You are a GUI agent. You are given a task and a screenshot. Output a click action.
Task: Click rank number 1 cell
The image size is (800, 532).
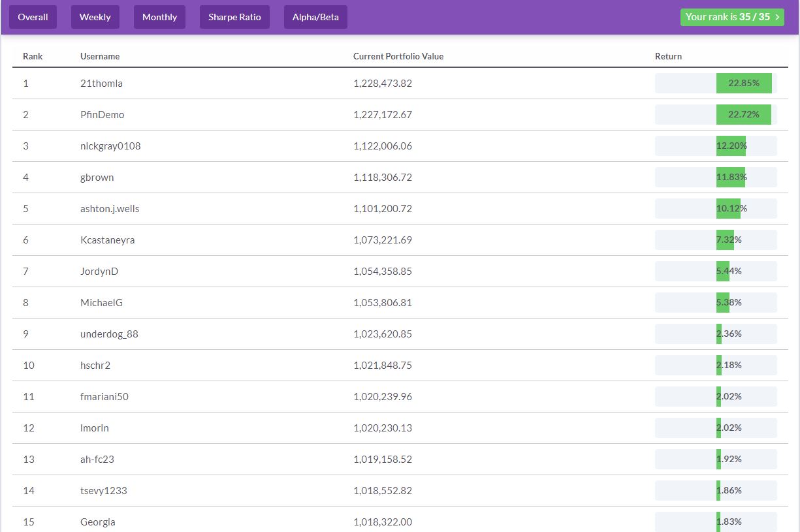click(x=25, y=84)
